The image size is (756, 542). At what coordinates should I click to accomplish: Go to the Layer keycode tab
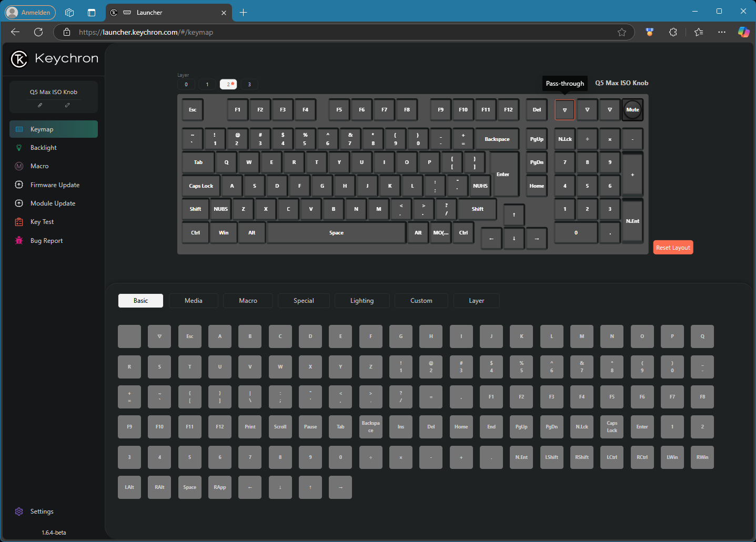click(476, 301)
